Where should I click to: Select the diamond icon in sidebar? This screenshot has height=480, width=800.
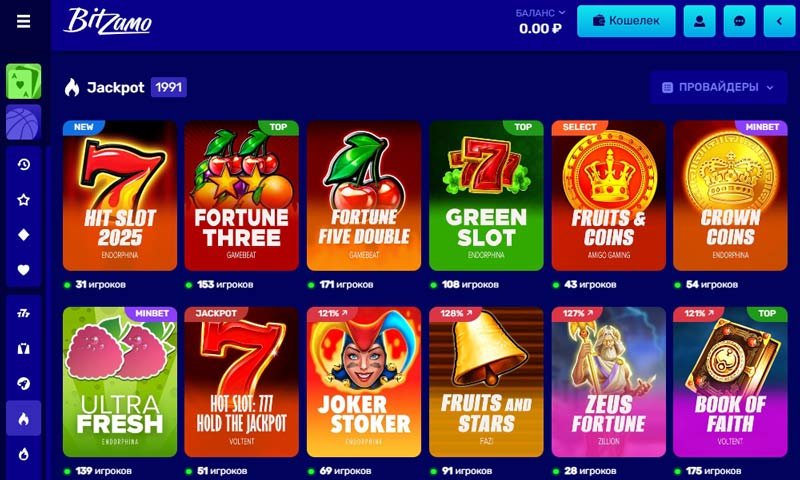23,235
